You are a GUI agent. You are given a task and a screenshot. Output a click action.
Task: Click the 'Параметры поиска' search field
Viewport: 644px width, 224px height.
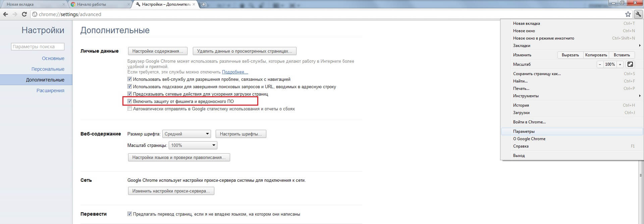pos(38,47)
